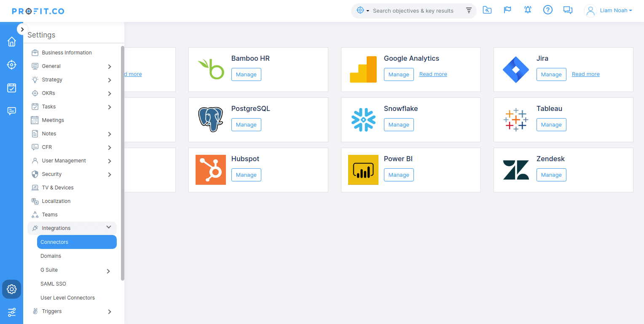Expand the User Management chevron
Viewport: 644px width, 324px height.
click(x=110, y=161)
